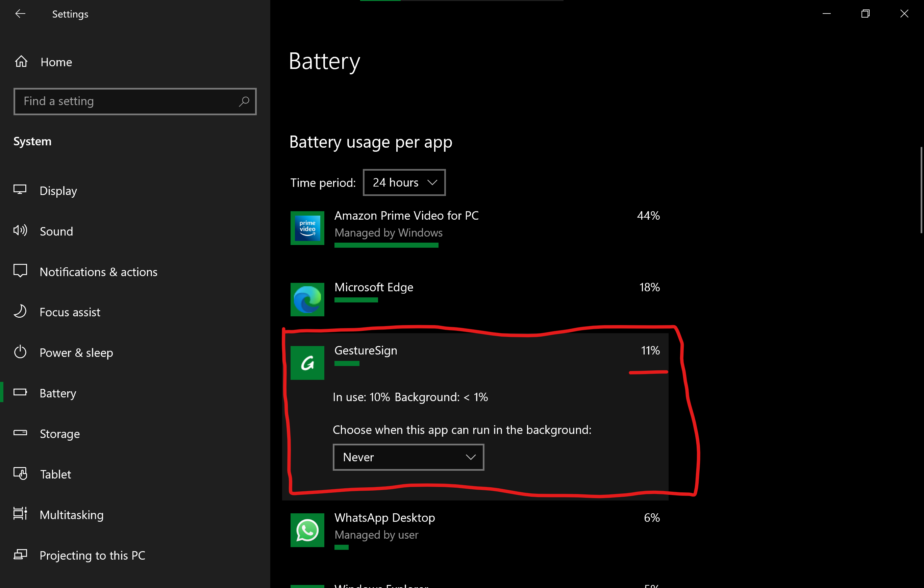Click 'In use: 10%' text
This screenshot has width=924, height=588.
361,397
